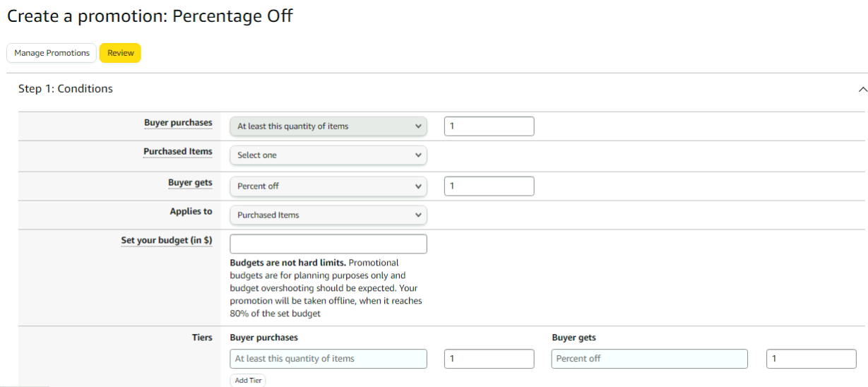Click the underlined Buyer gets label

point(190,183)
